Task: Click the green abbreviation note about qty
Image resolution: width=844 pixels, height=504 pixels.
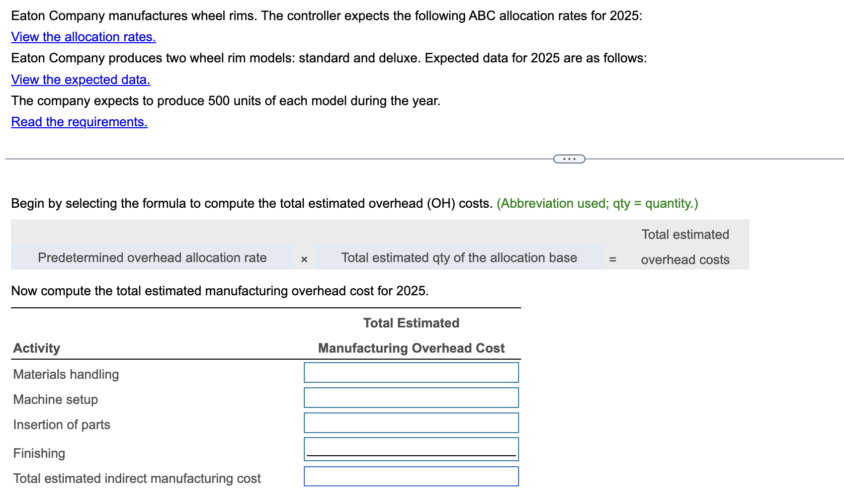Action: click(598, 203)
